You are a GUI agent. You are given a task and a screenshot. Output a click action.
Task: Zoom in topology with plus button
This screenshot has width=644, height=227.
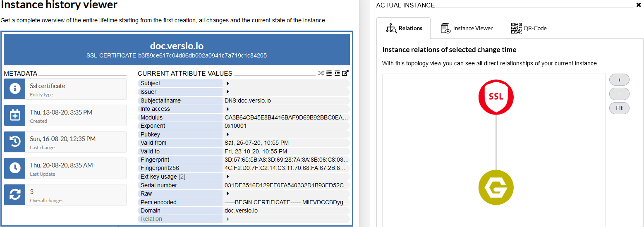619,80
